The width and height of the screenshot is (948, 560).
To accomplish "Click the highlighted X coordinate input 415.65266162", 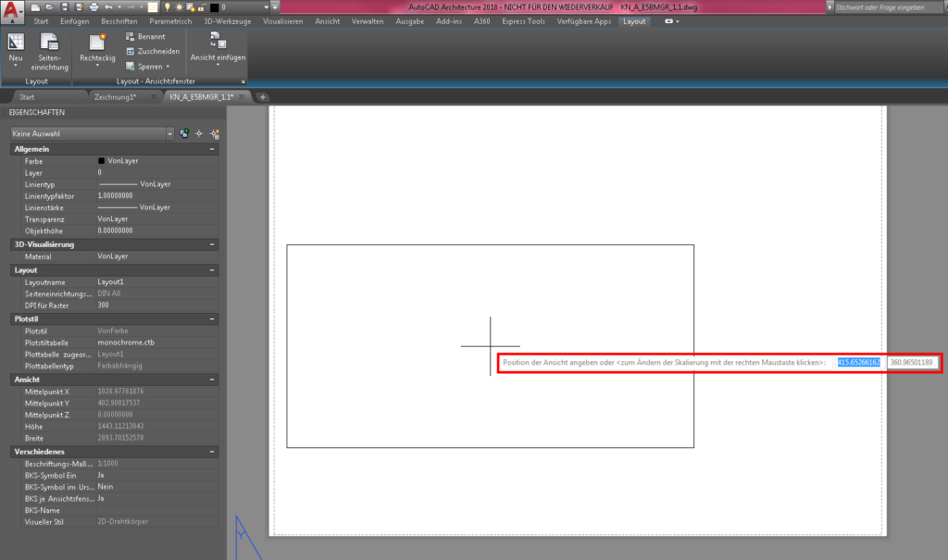I will pos(858,362).
